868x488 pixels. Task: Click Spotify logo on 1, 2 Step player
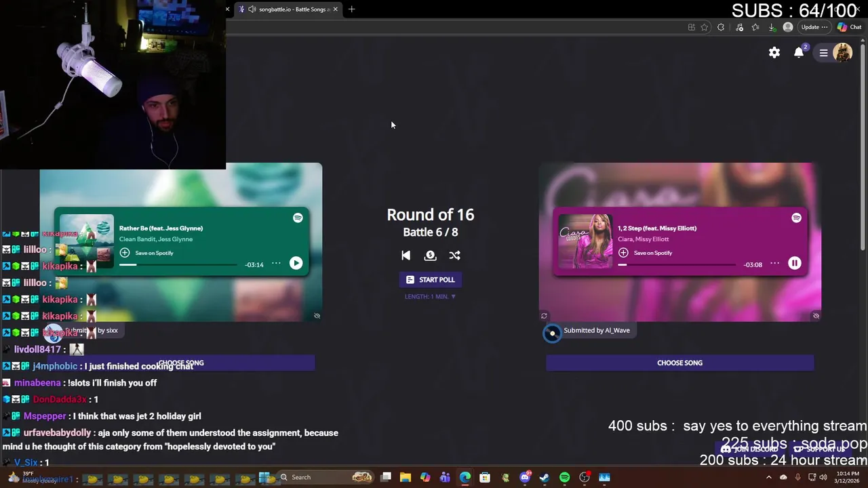coord(796,218)
